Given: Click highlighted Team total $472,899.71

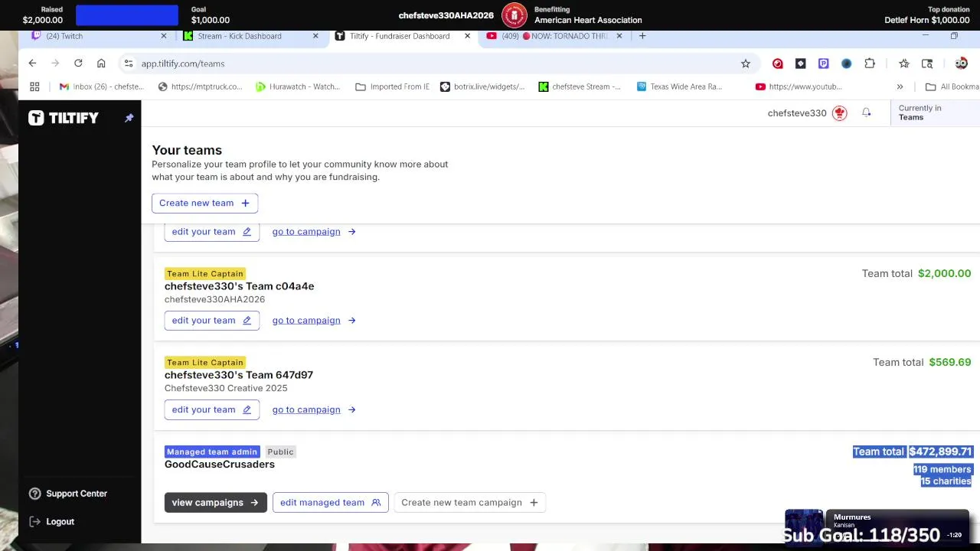Looking at the screenshot, I should [913, 452].
